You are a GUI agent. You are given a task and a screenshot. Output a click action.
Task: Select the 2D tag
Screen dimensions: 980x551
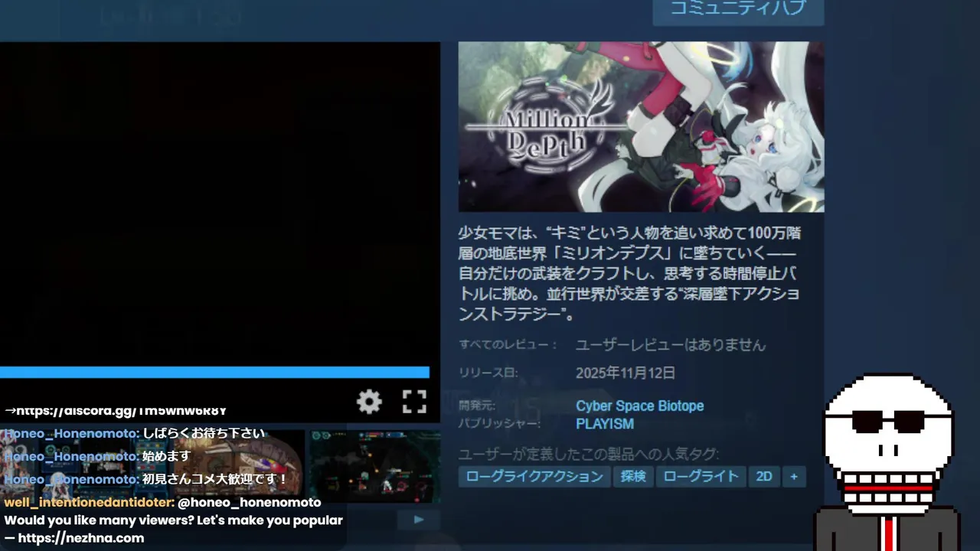click(x=764, y=477)
